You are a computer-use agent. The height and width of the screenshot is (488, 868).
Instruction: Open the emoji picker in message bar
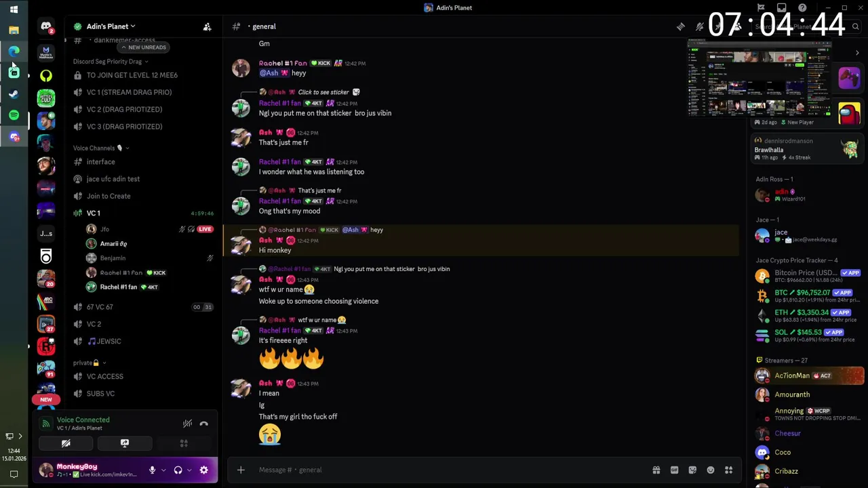click(710, 470)
